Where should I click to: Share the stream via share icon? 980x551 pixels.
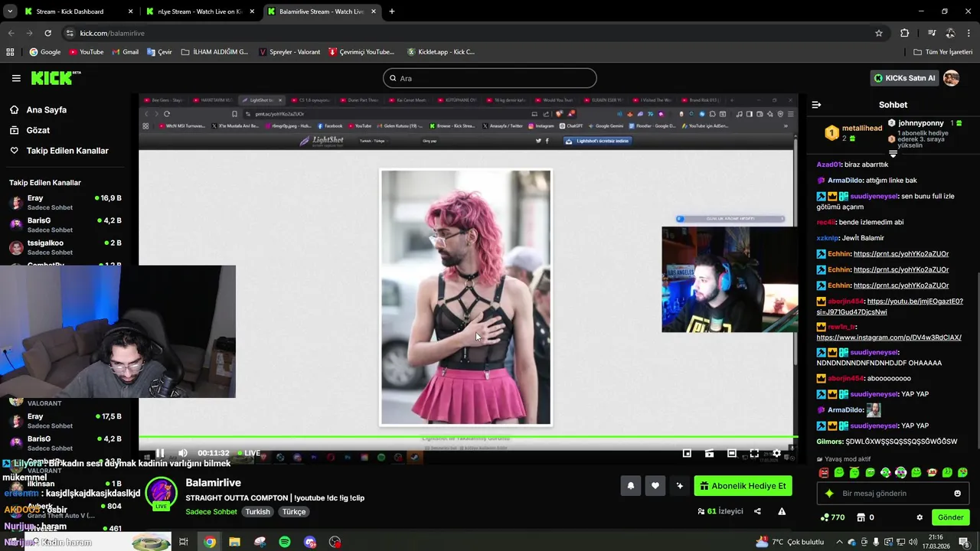[x=757, y=511]
